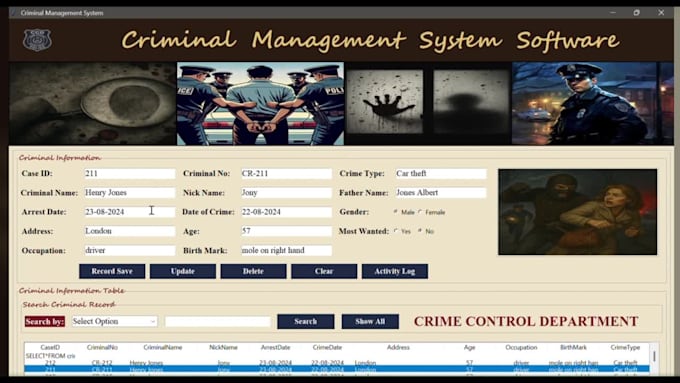
Task: Click the Date of Crime input field
Action: click(286, 212)
